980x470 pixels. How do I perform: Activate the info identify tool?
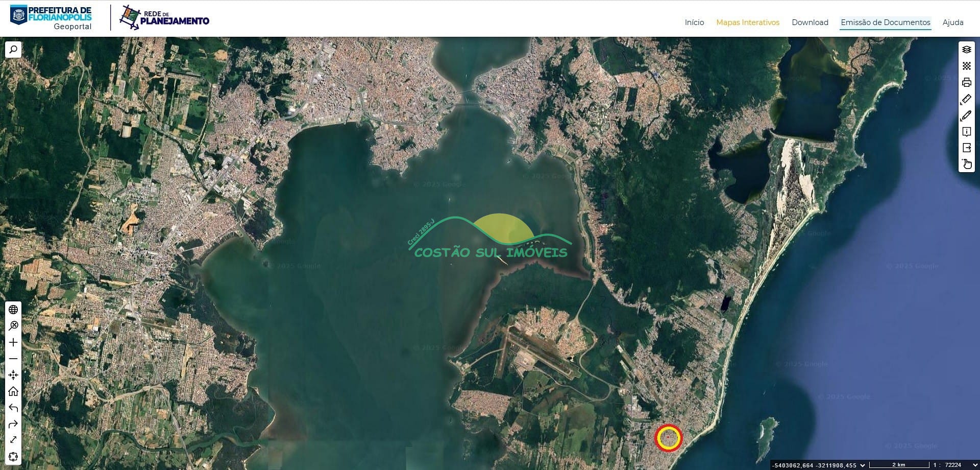tap(967, 132)
